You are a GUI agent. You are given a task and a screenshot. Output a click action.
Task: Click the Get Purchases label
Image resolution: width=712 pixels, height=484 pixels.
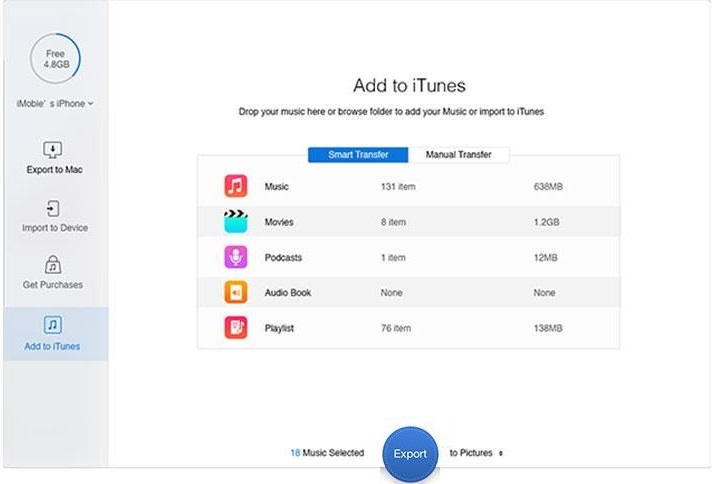coord(53,285)
